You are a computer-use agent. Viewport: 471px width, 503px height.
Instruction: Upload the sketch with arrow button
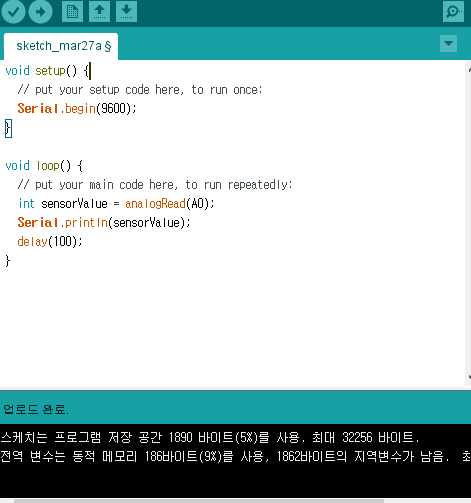[x=41, y=12]
